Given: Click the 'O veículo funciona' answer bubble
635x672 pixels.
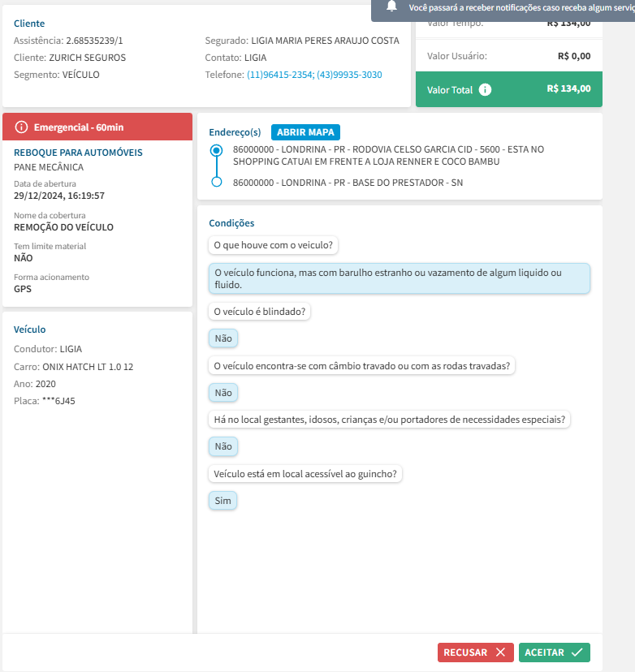Looking at the screenshot, I should 399,278.
